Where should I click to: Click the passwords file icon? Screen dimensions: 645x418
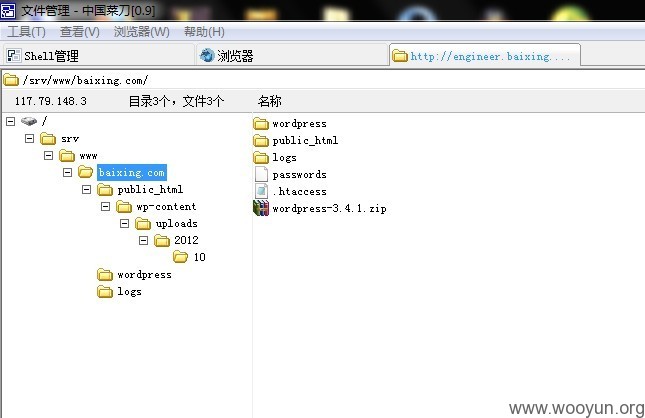pyautogui.click(x=261, y=174)
